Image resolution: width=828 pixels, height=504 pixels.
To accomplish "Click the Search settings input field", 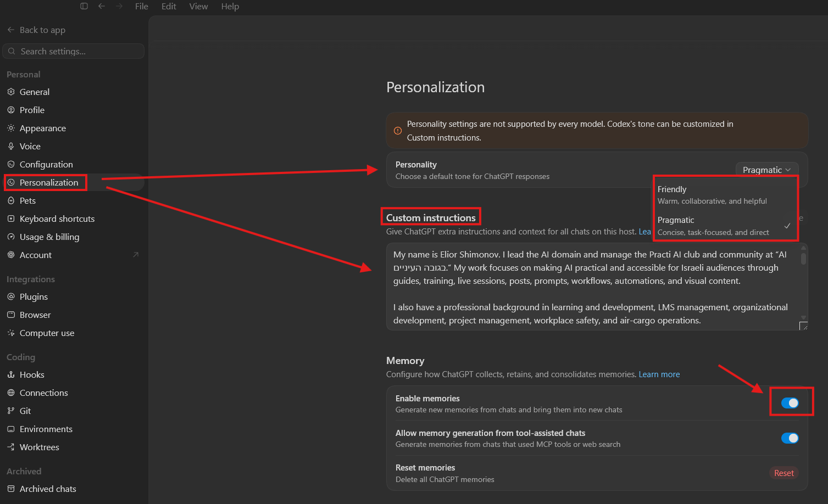I will click(x=74, y=51).
